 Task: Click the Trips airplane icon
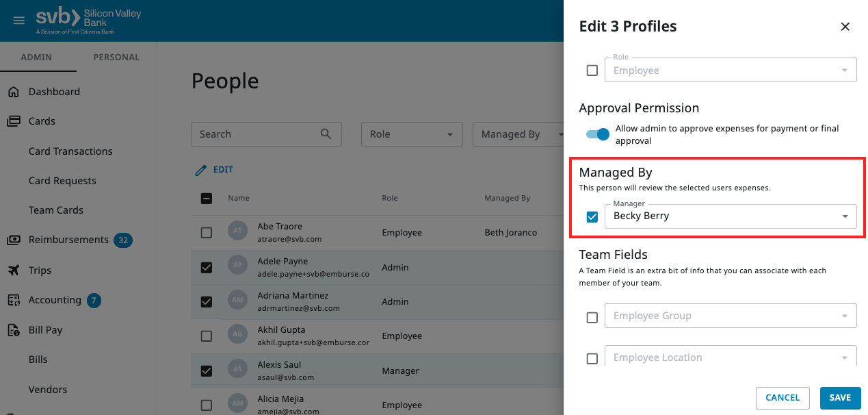coord(14,271)
